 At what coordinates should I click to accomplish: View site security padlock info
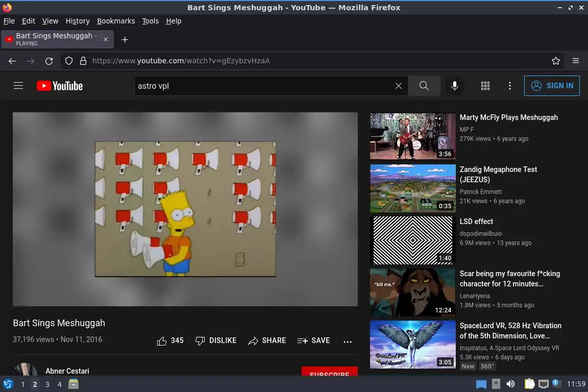pos(83,61)
